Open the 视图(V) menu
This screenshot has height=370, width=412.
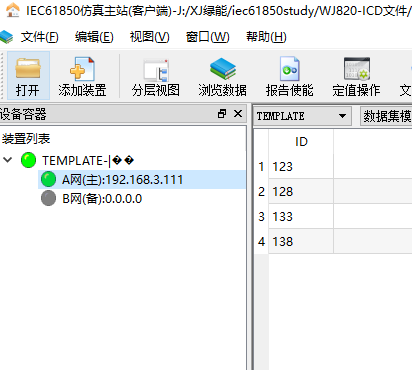pyautogui.click(x=149, y=37)
